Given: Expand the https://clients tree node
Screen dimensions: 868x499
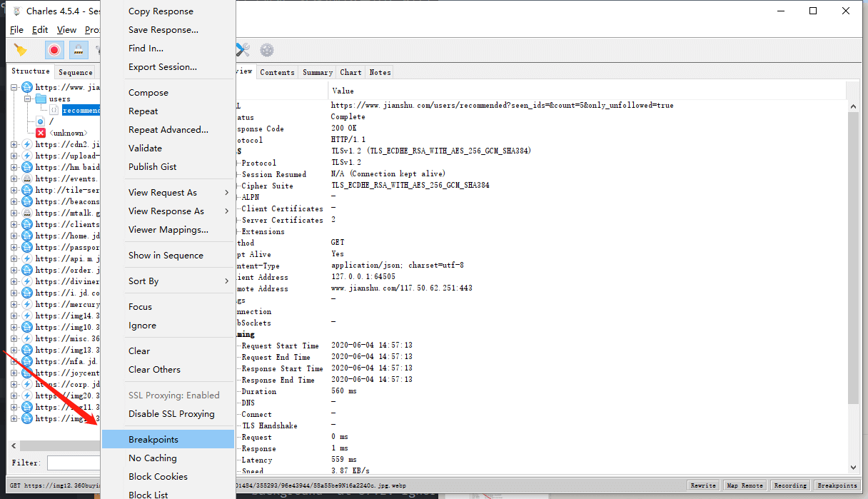Looking at the screenshot, I should pyautogui.click(x=14, y=224).
